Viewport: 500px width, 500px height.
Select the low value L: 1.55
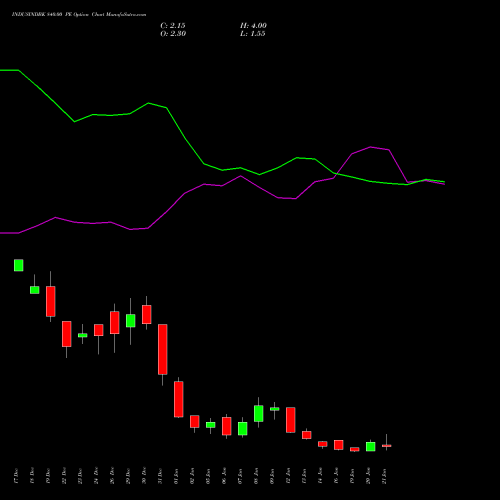(x=253, y=34)
